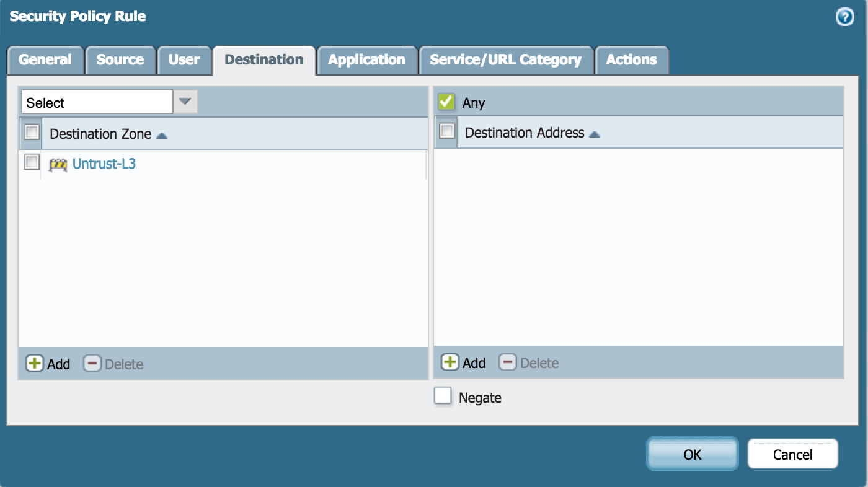Click OK to save the rule
Viewport: 868px width, 487px height.
(x=692, y=454)
